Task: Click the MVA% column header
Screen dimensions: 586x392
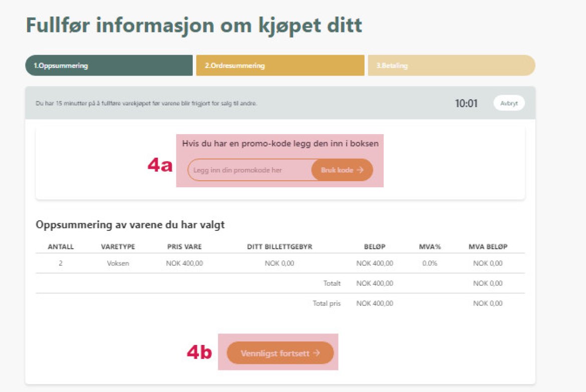Action: click(430, 247)
